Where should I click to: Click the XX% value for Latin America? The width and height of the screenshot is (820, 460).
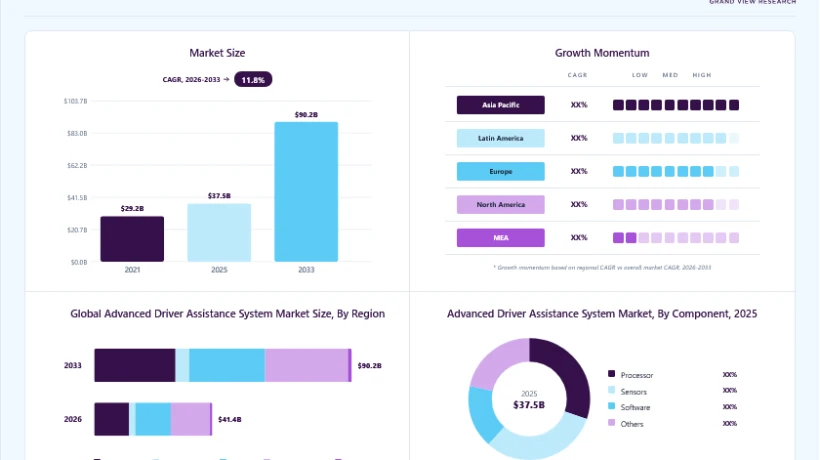pos(579,138)
